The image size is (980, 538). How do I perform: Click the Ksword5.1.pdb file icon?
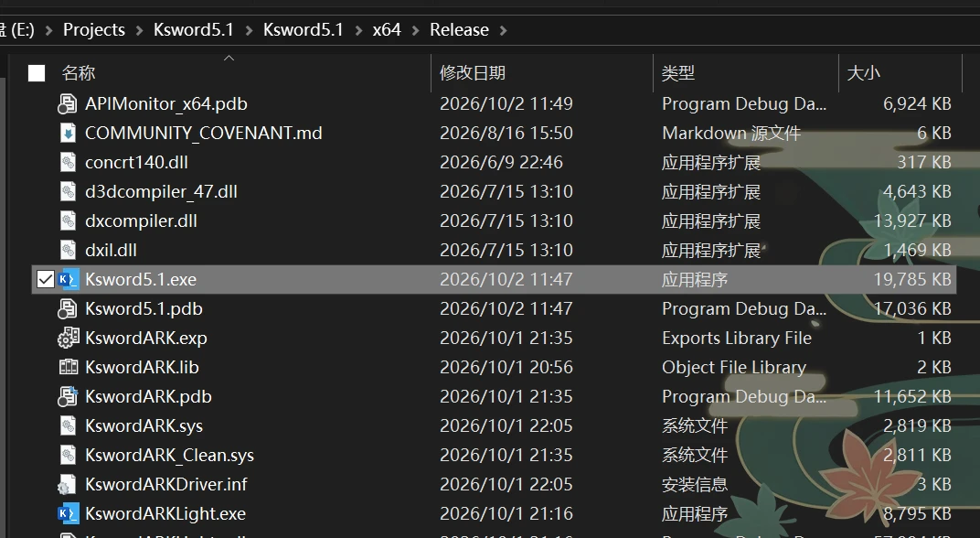point(68,309)
